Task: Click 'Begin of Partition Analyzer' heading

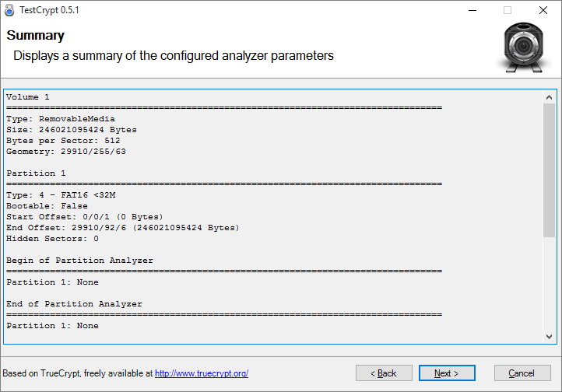Action: click(x=79, y=261)
